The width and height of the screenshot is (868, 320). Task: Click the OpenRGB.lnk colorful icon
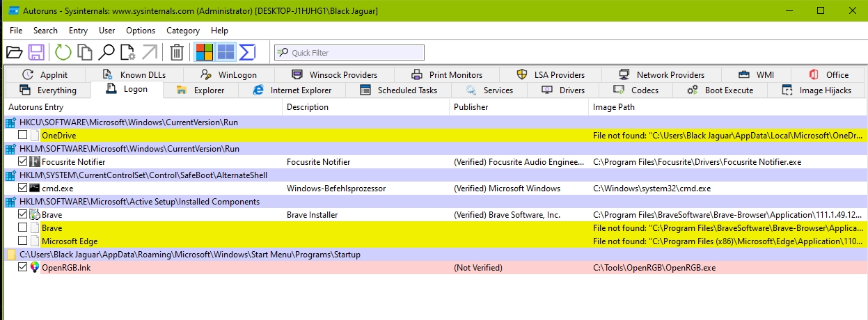coord(35,268)
